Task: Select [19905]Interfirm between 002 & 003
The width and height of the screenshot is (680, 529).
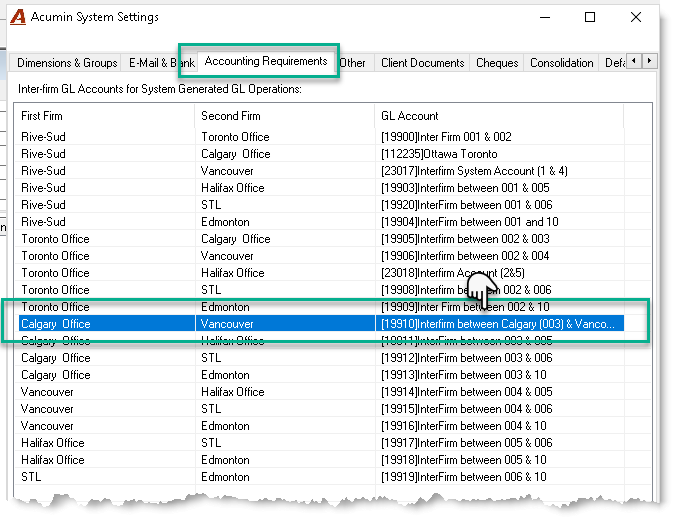Action: (x=465, y=239)
